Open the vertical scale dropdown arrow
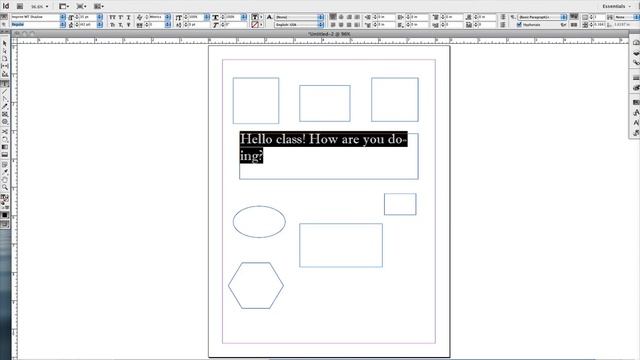 [x=207, y=17]
